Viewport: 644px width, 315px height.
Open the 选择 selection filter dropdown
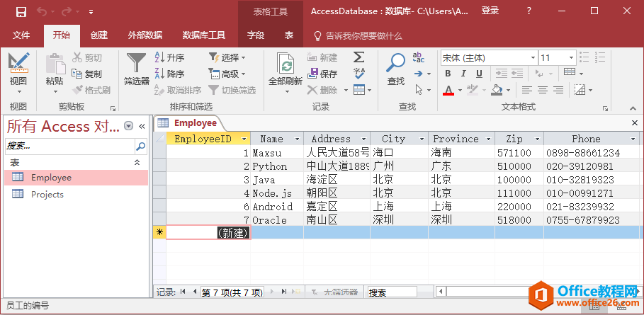click(x=227, y=58)
